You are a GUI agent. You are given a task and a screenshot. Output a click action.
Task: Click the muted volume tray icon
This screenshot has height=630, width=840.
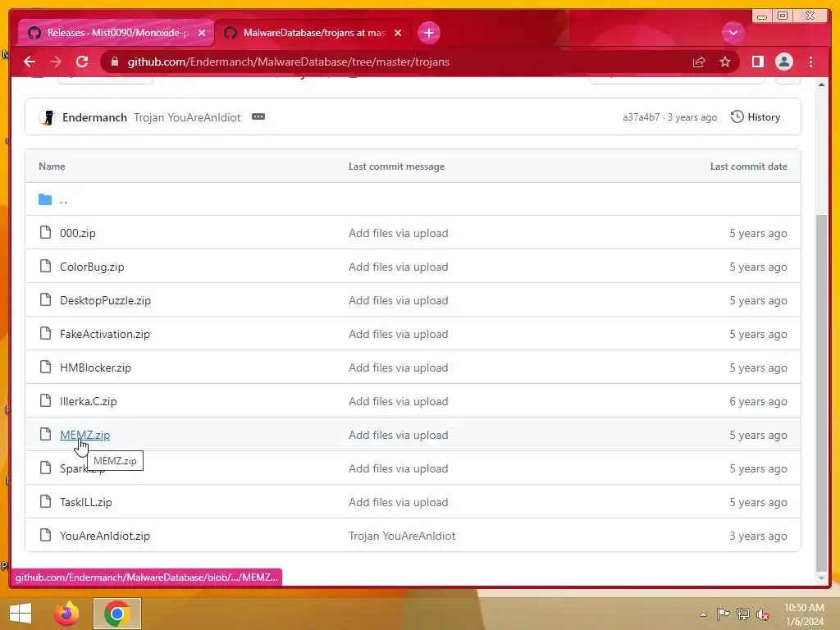click(x=763, y=614)
